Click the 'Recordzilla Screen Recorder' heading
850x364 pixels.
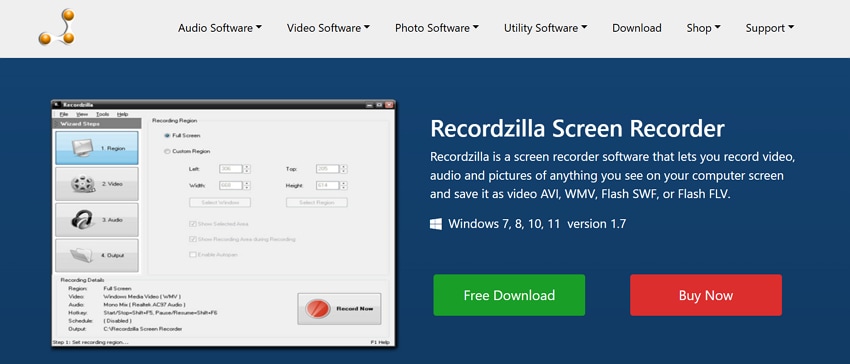(x=577, y=129)
